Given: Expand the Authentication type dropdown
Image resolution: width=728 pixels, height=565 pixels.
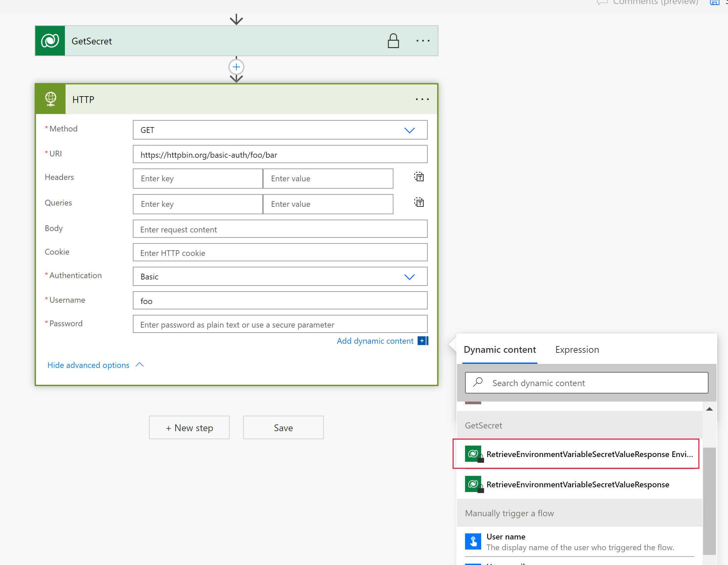Looking at the screenshot, I should click(x=410, y=276).
